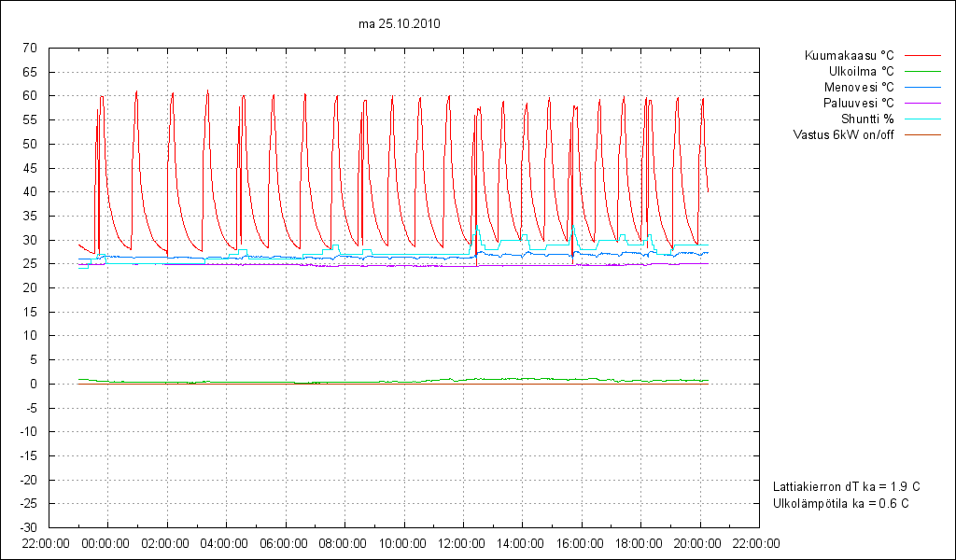The width and height of the screenshot is (956, 560).
Task: Select the Vastus 6kW on/off legend entry
Action: coord(843,135)
